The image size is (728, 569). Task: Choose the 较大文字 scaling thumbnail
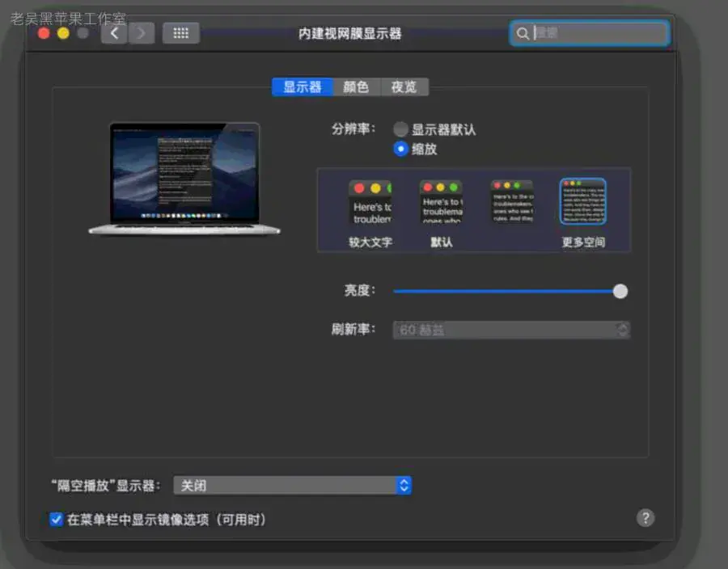tap(370, 202)
